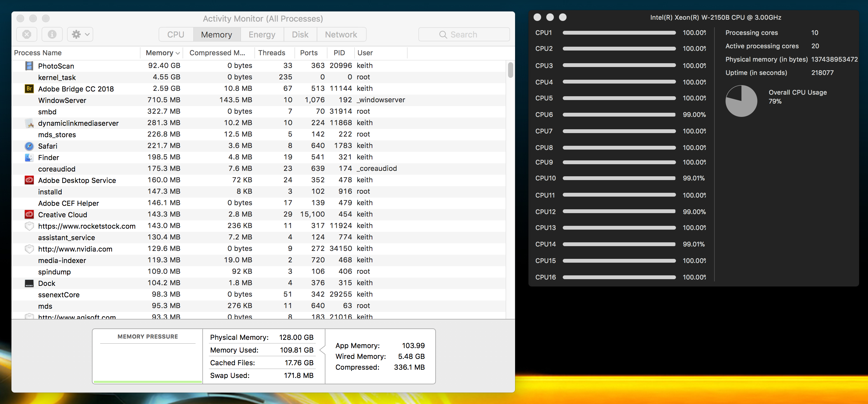
Task: Click the Overall CPU Usage pie chart
Action: click(741, 101)
